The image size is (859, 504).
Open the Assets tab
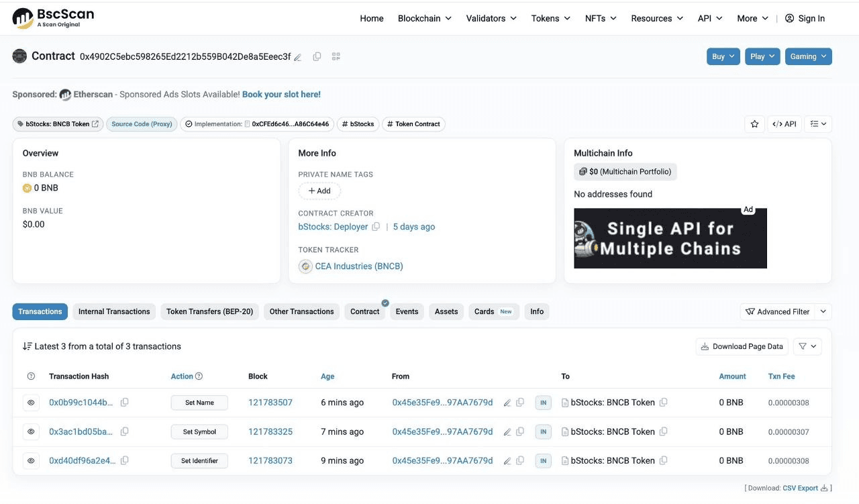pyautogui.click(x=446, y=311)
